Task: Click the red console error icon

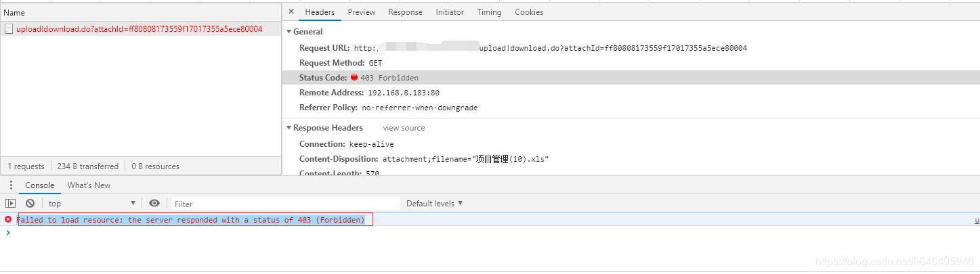Action: tap(8, 219)
